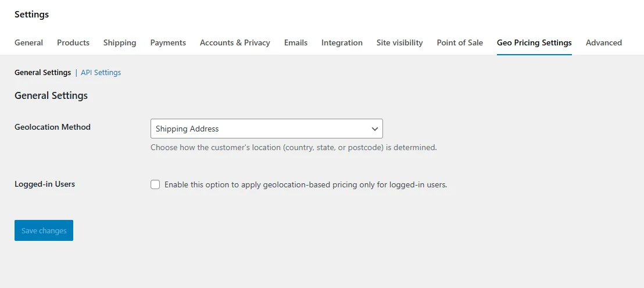Open the Advanced tab
Screen dimensions: 644x288
tap(604, 42)
